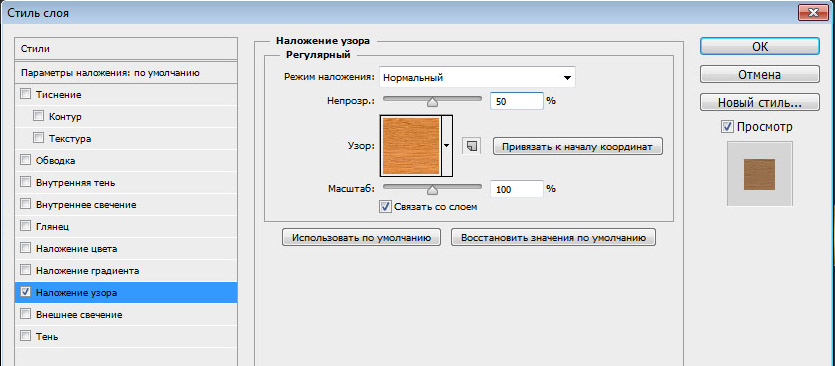Viewport: 835px width, 366px height.
Task: Enable the Тиснение checkbox
Action: [26, 94]
